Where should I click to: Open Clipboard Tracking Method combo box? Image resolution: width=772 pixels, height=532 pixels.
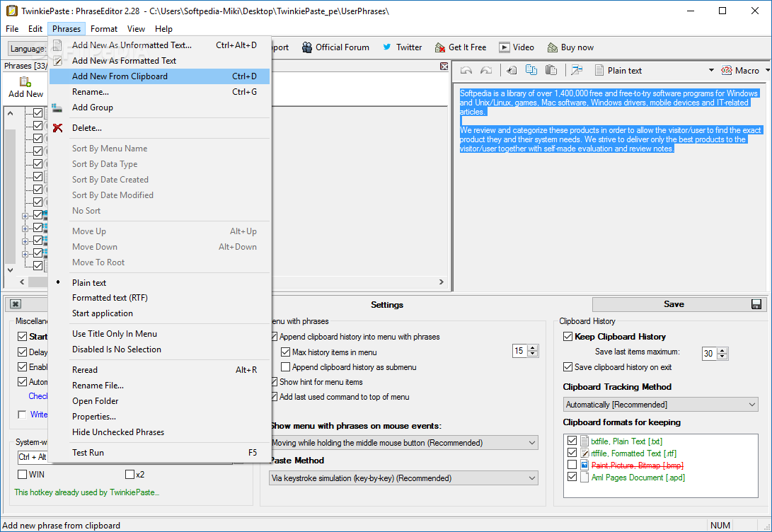pyautogui.click(x=660, y=405)
